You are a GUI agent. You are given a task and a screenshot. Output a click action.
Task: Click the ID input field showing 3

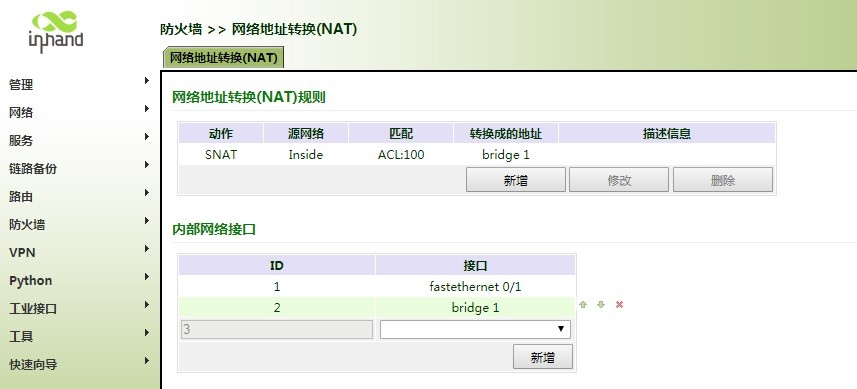click(x=277, y=329)
